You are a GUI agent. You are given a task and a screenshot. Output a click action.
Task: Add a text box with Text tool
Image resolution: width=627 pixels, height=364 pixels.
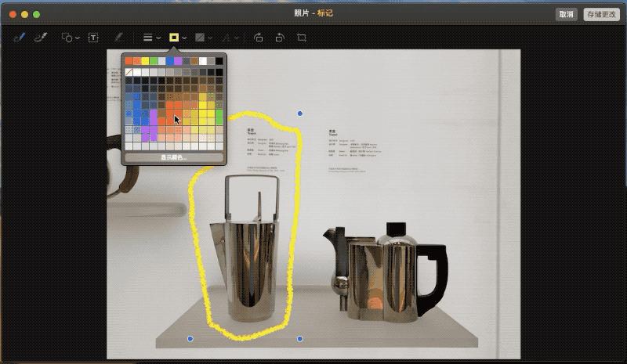pyautogui.click(x=93, y=38)
